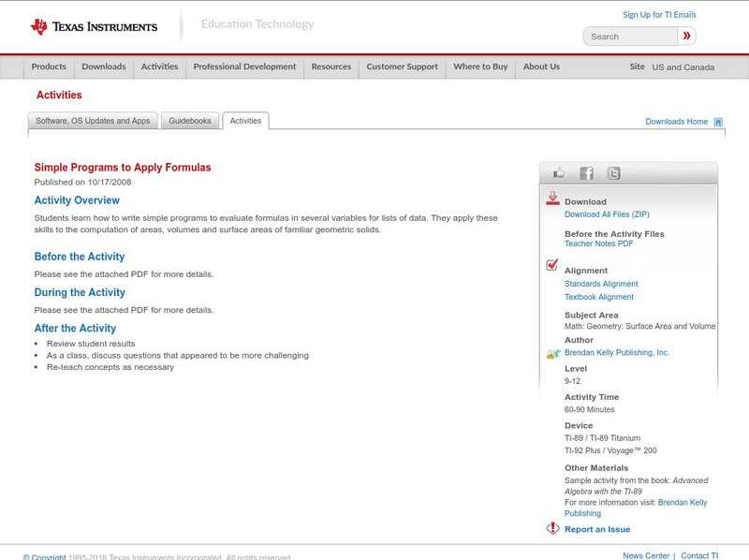Open the Teacher Notes PDF link
Screen dimensions: 749x560
tap(598, 243)
